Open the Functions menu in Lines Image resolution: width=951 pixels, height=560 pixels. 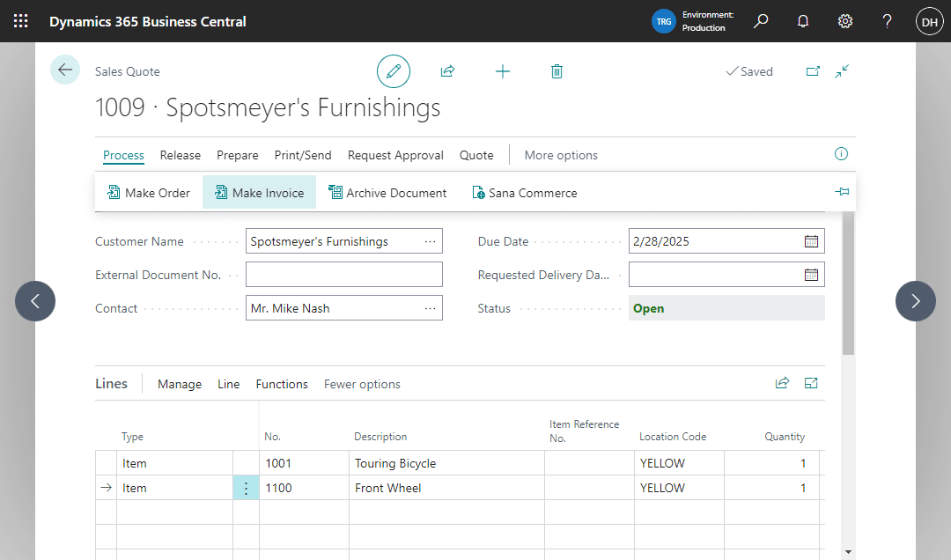(282, 384)
